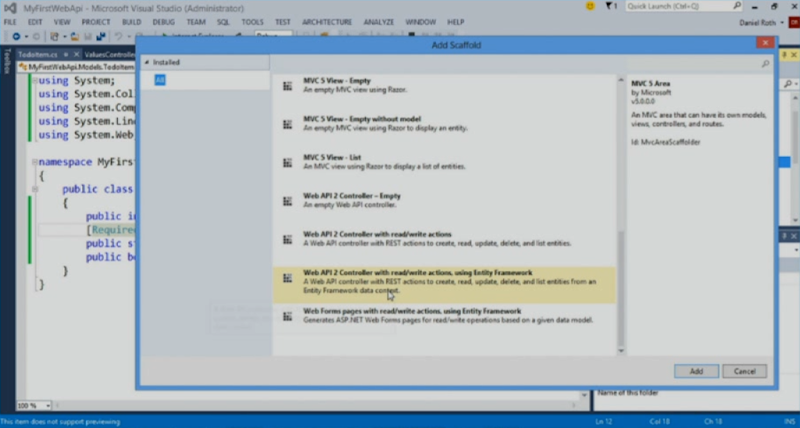Viewport: 800px width, 428px height.
Task: Click scroll down arrow of the scaffold list
Action: (x=620, y=350)
